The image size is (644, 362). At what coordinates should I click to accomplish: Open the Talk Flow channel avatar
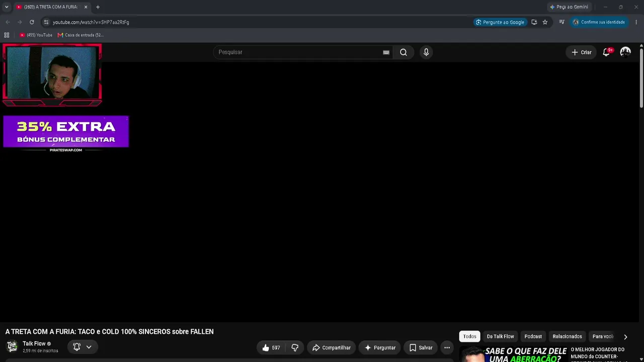(12, 346)
